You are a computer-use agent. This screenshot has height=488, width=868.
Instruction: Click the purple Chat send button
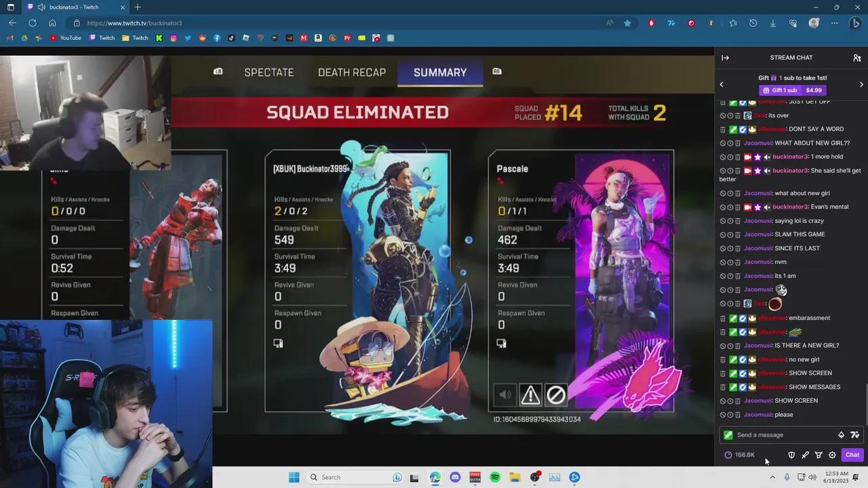[852, 455]
